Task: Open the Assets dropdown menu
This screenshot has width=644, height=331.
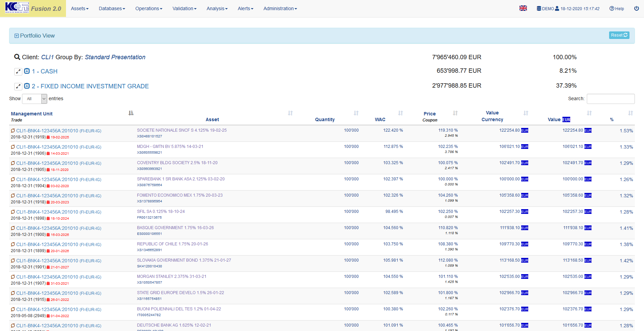Action: 80,8
